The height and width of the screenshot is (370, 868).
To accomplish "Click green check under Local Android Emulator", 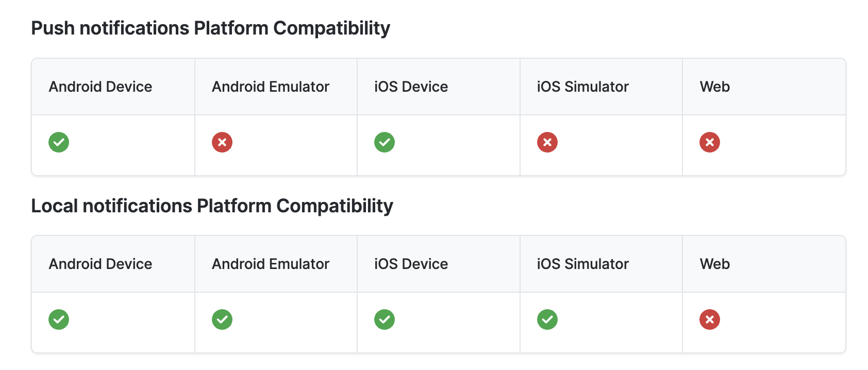I will 222,319.
